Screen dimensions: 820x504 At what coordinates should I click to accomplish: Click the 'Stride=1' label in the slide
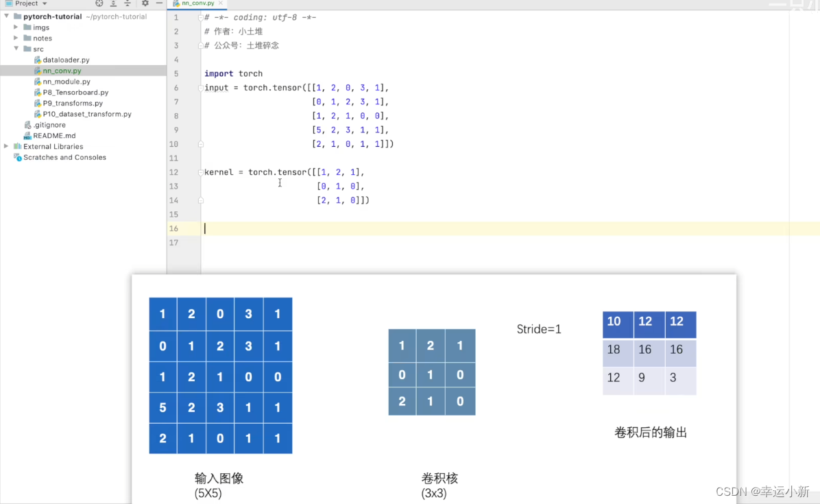pos(539,329)
